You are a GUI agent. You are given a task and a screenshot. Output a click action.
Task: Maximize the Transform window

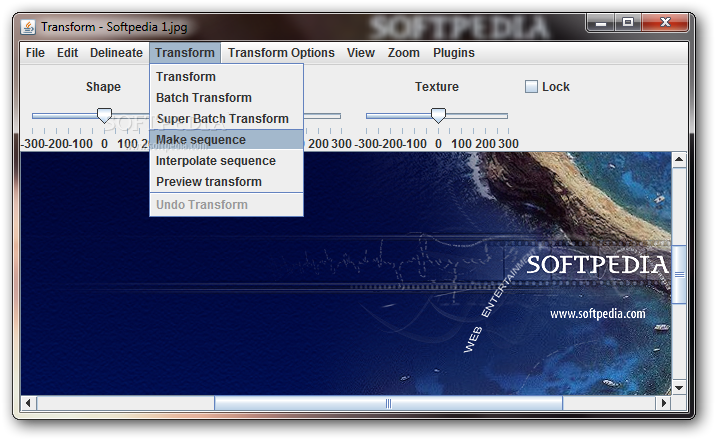click(x=628, y=23)
